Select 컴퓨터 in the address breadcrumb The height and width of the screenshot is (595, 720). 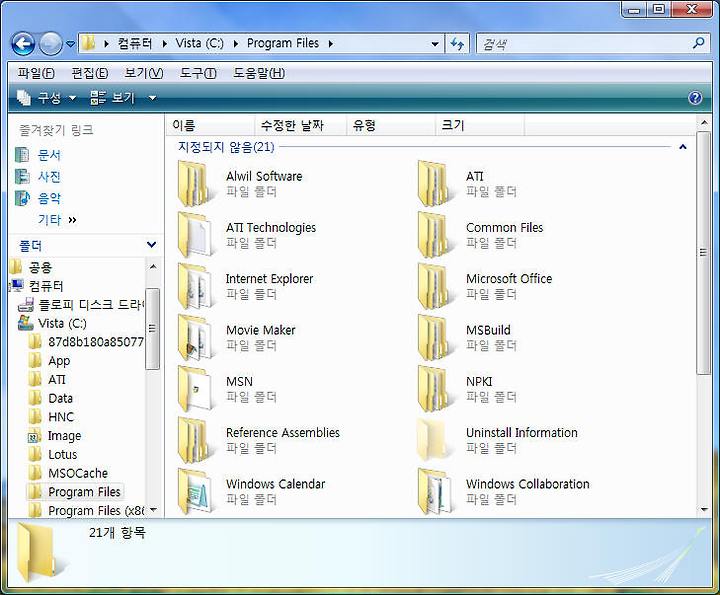pyautogui.click(x=135, y=44)
